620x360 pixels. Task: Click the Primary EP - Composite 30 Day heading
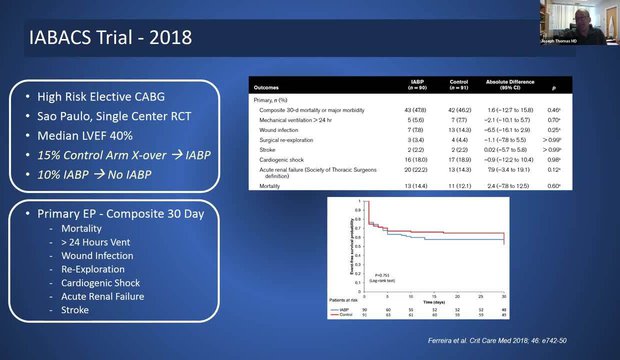click(121, 214)
